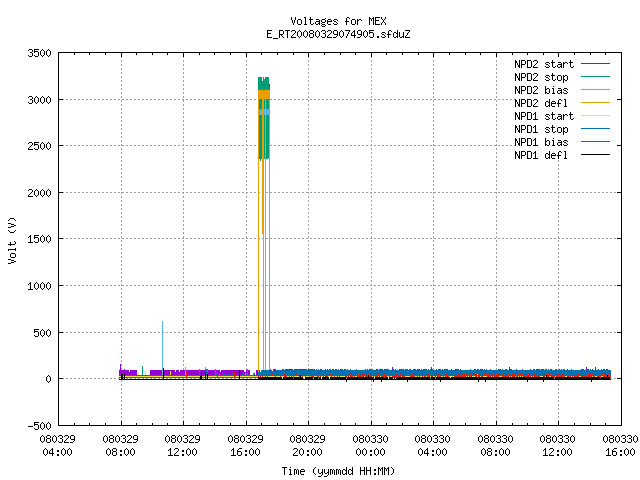
Task: Select the filename E_RT20080329074905.sfduZ subtitle
Action: (x=338, y=34)
